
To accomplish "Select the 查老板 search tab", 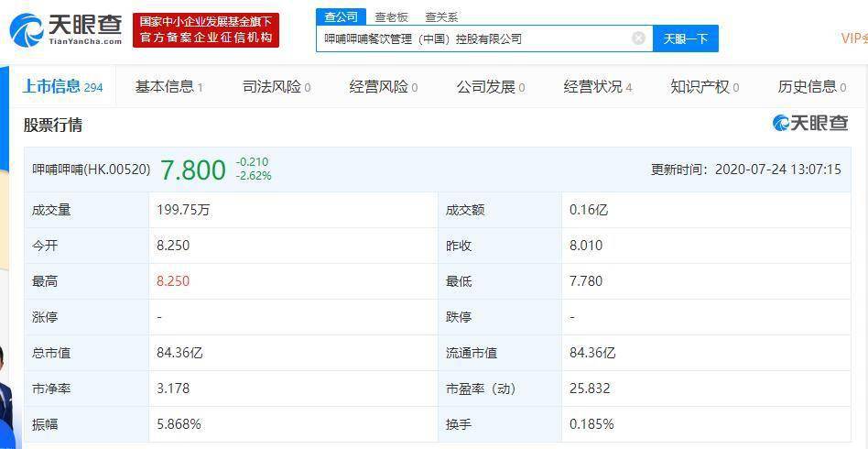I will click(391, 16).
